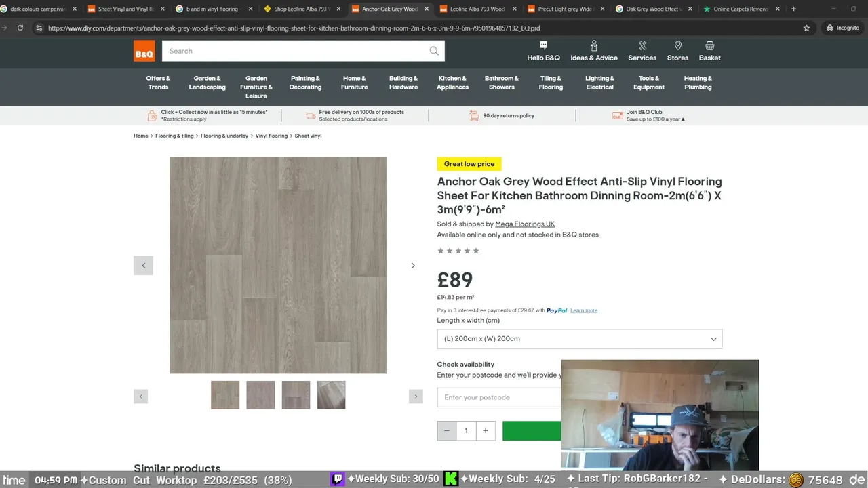868x488 pixels.
Task: Click the postcode input field
Action: click(x=499, y=397)
